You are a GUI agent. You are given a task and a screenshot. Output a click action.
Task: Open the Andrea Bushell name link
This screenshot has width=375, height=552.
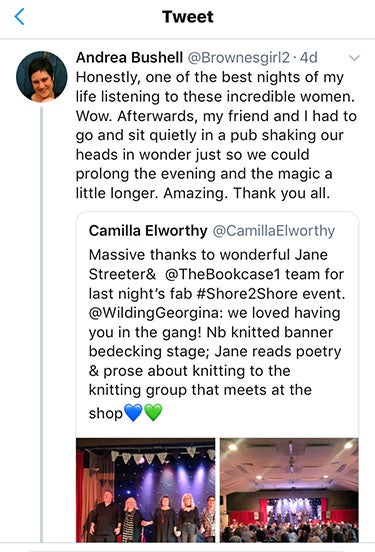[129, 57]
